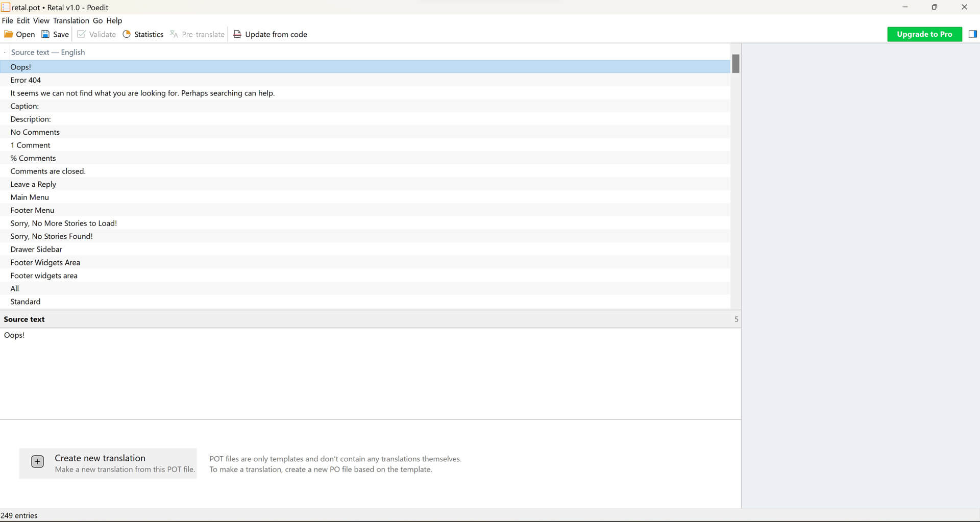This screenshot has height=522, width=980.
Task: Select the 'All' entry
Action: click(x=365, y=288)
